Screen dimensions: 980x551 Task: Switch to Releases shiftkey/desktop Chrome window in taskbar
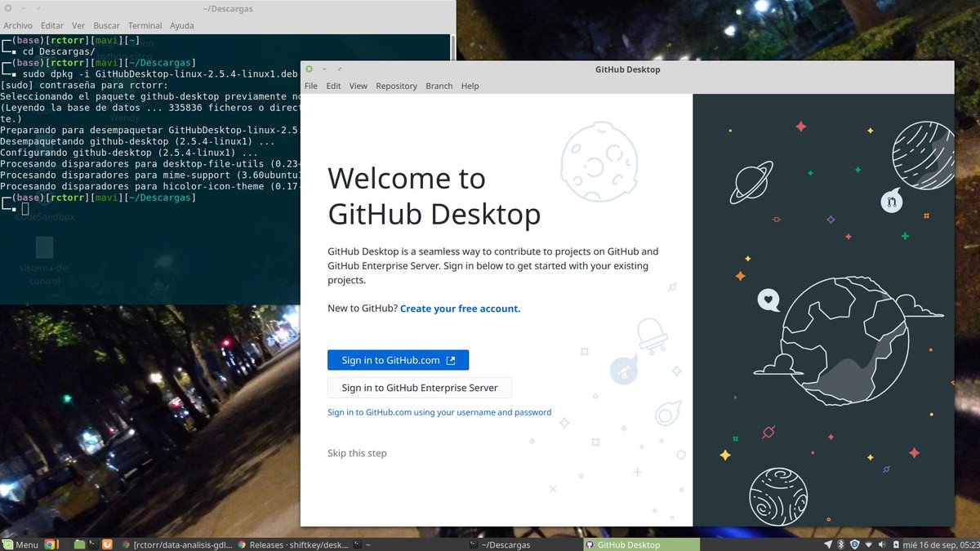(x=293, y=544)
